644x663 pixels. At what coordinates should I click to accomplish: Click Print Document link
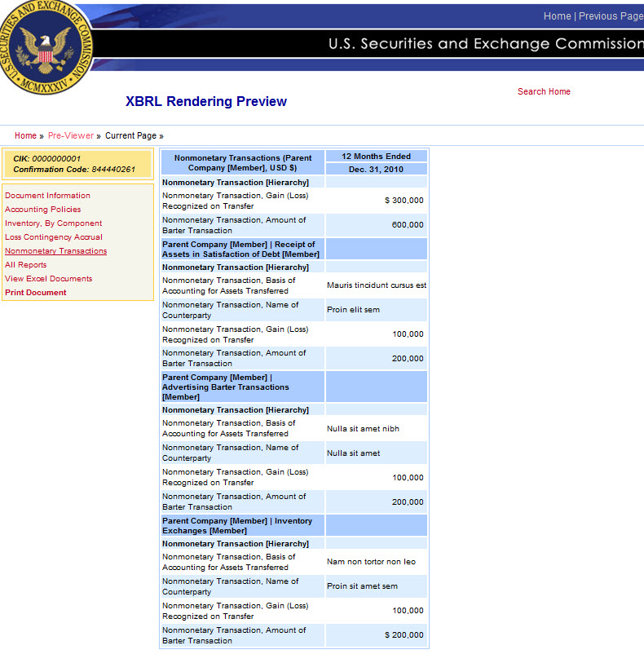pyautogui.click(x=36, y=293)
